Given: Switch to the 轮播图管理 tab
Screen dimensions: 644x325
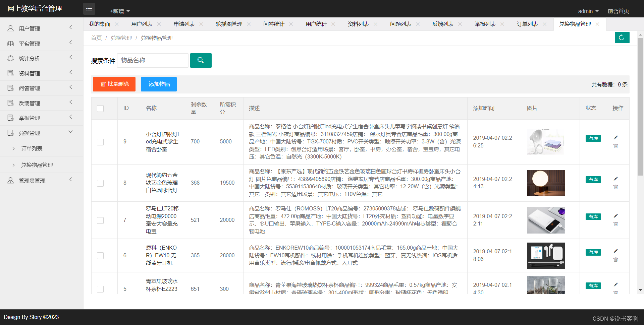Looking at the screenshot, I should click(229, 24).
